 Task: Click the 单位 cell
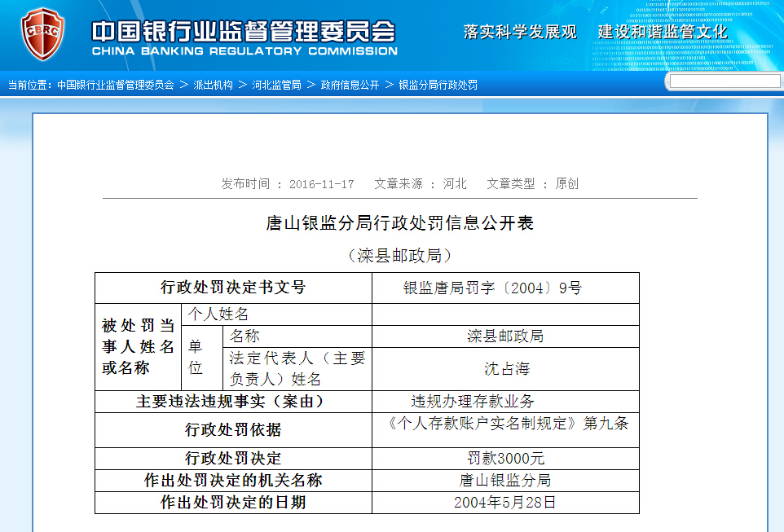(202, 358)
